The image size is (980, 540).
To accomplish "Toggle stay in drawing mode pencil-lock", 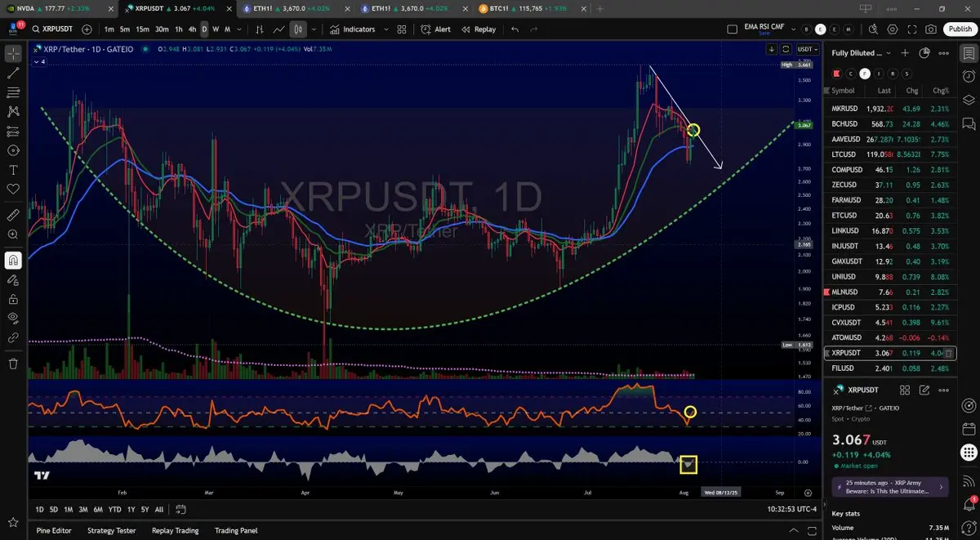I will click(13, 279).
